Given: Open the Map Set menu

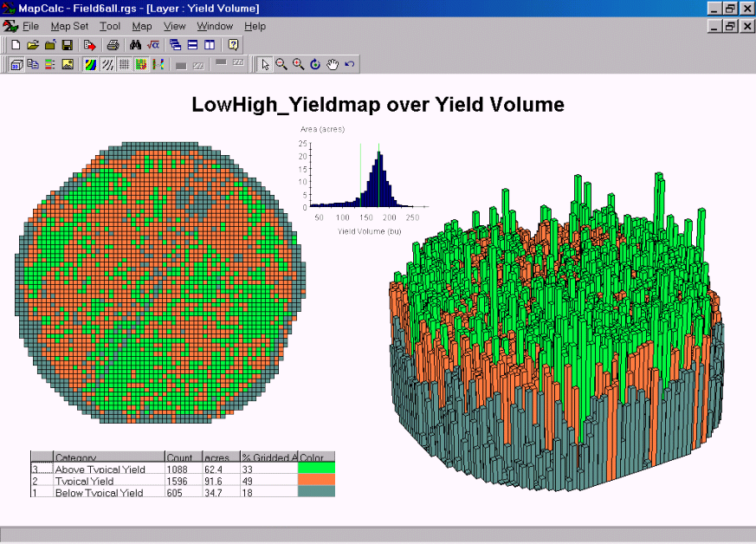Looking at the screenshot, I should point(69,26).
